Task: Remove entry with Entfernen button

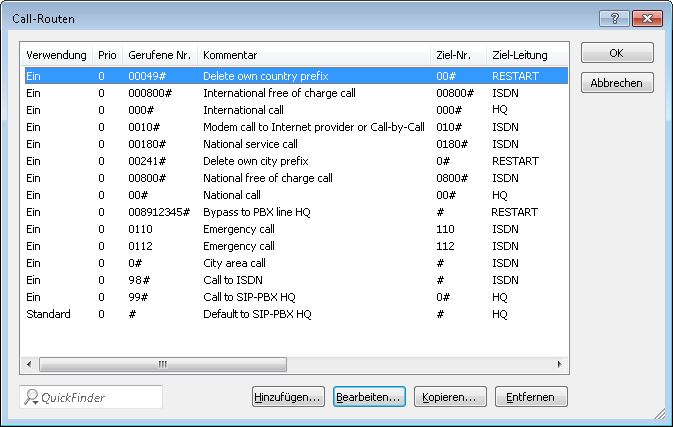Action: [x=531, y=397]
